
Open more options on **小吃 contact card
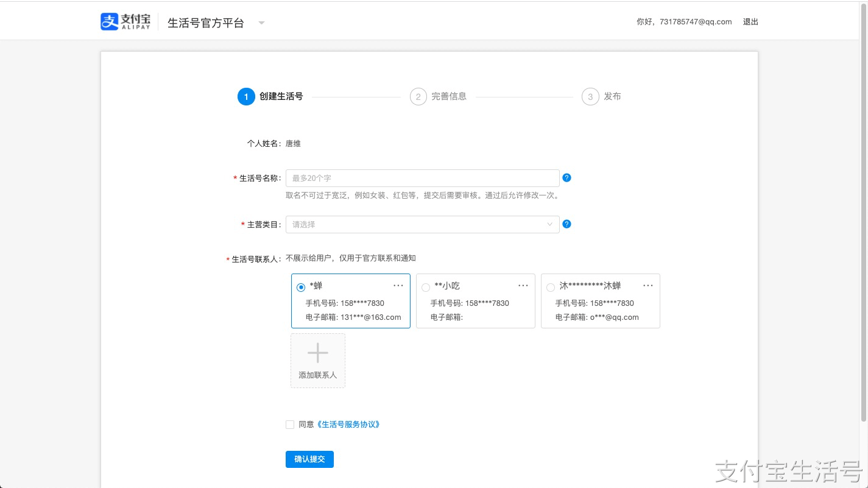pyautogui.click(x=523, y=286)
